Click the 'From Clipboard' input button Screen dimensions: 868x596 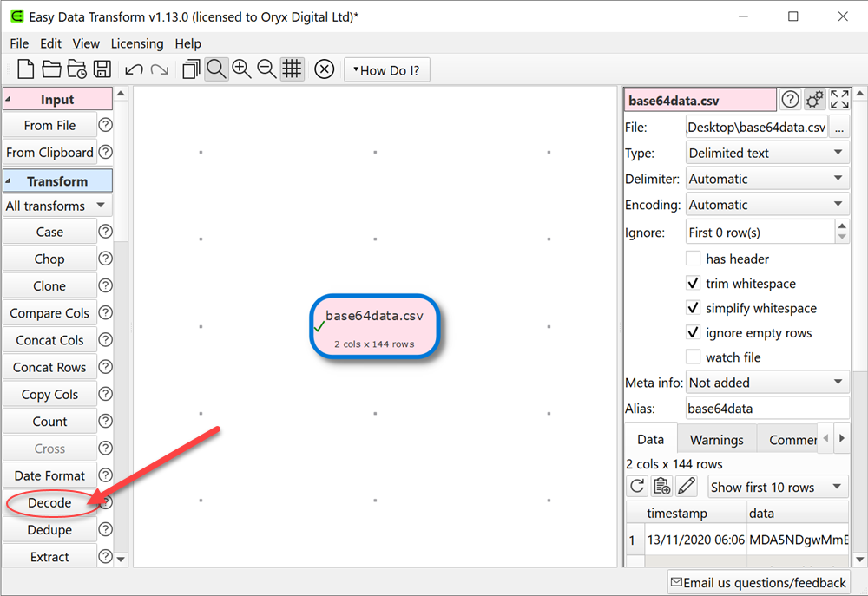(49, 153)
